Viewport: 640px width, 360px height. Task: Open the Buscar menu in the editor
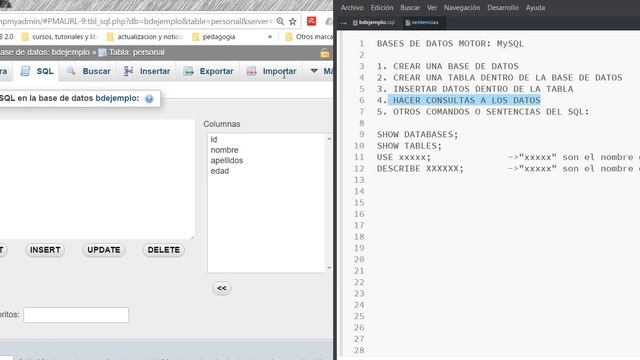click(410, 8)
